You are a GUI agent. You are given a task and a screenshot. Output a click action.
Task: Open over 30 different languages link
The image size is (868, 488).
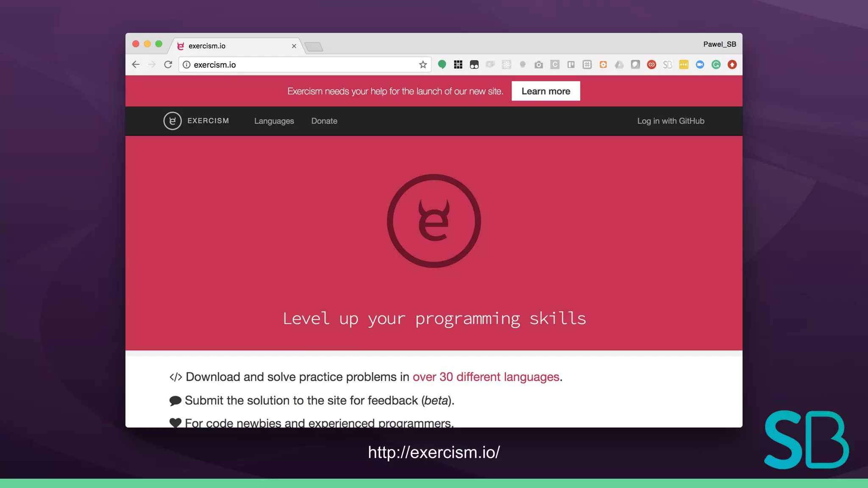pos(486,377)
